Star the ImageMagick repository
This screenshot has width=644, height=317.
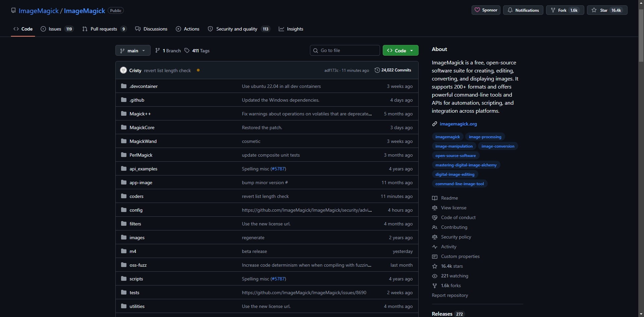pyautogui.click(x=607, y=10)
